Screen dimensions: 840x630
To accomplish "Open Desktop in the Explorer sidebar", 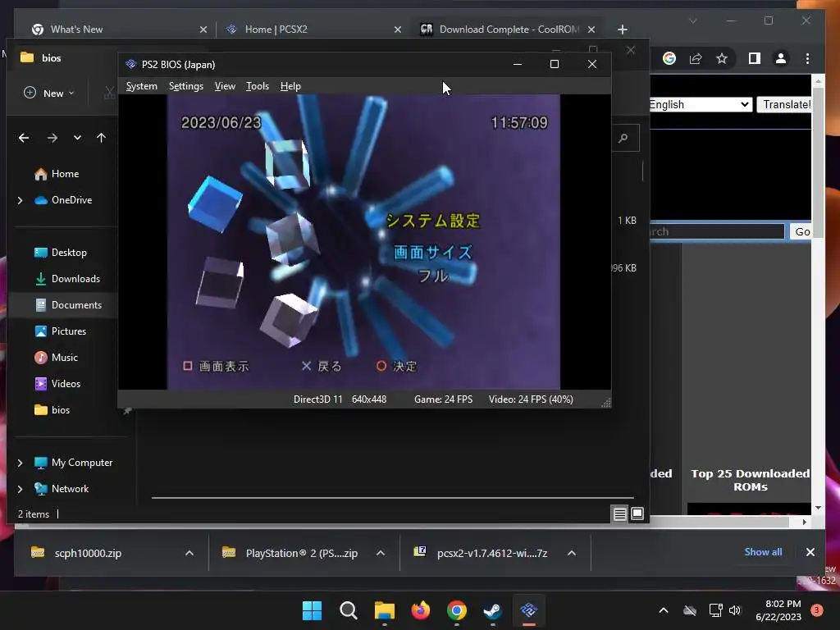I will coord(60,253).
